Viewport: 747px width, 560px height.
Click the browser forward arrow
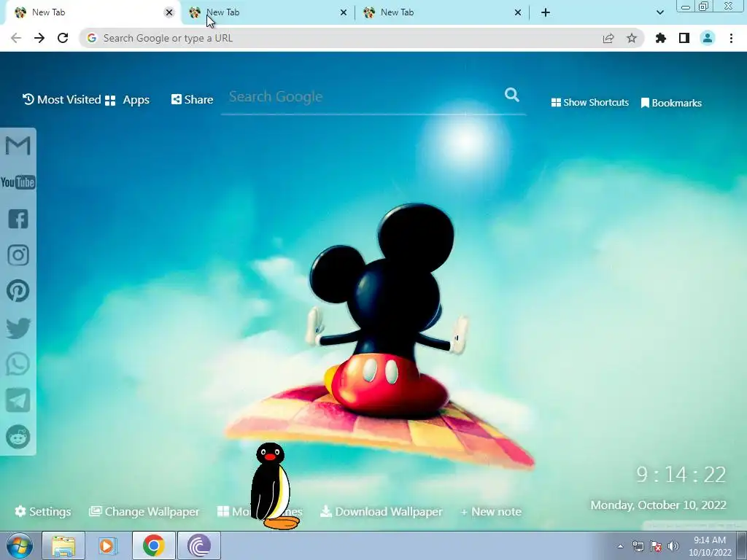pos(39,38)
